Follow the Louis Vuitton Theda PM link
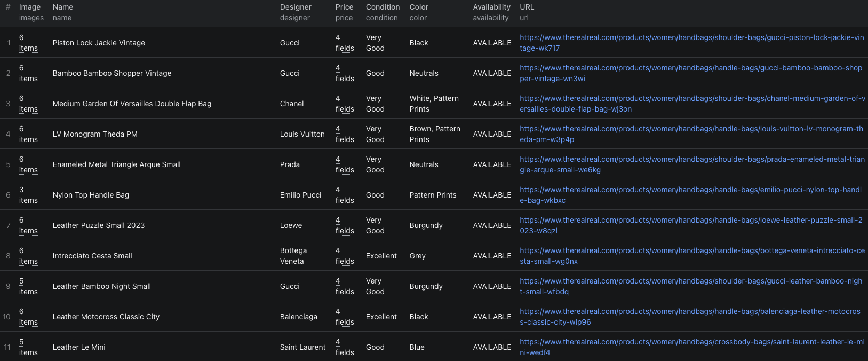 coord(691,134)
